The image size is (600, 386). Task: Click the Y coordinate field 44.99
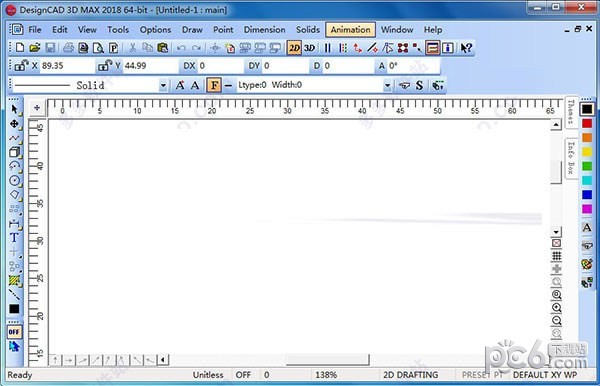pos(150,66)
